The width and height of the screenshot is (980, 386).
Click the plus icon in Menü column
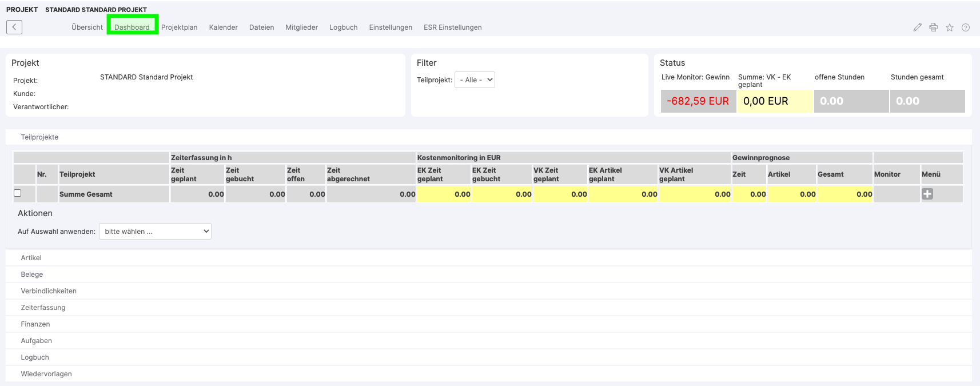(927, 194)
